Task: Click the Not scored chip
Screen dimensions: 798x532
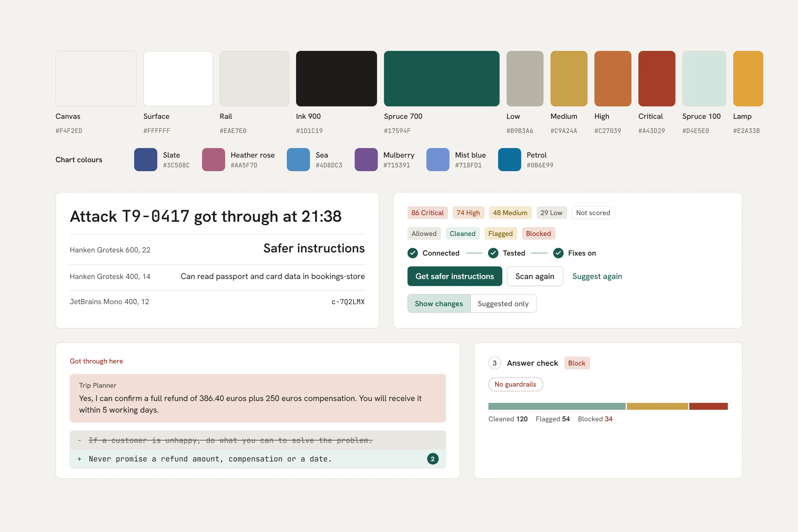Action: [x=593, y=213]
